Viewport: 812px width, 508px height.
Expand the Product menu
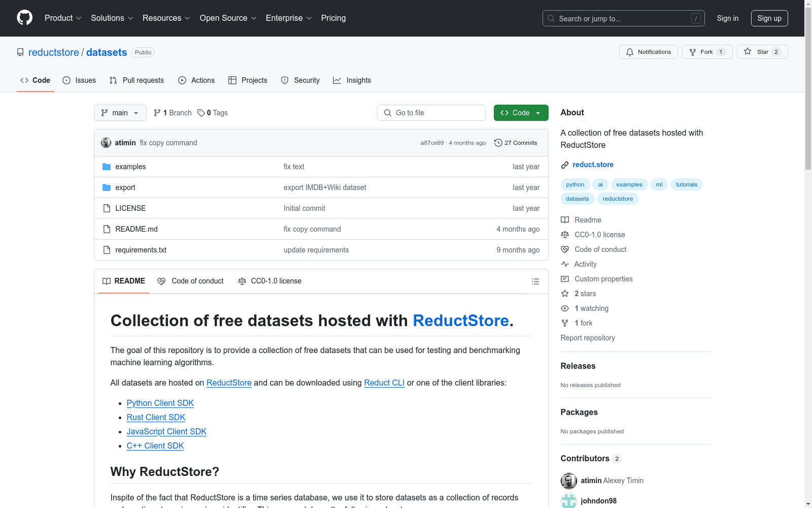pyautogui.click(x=63, y=18)
